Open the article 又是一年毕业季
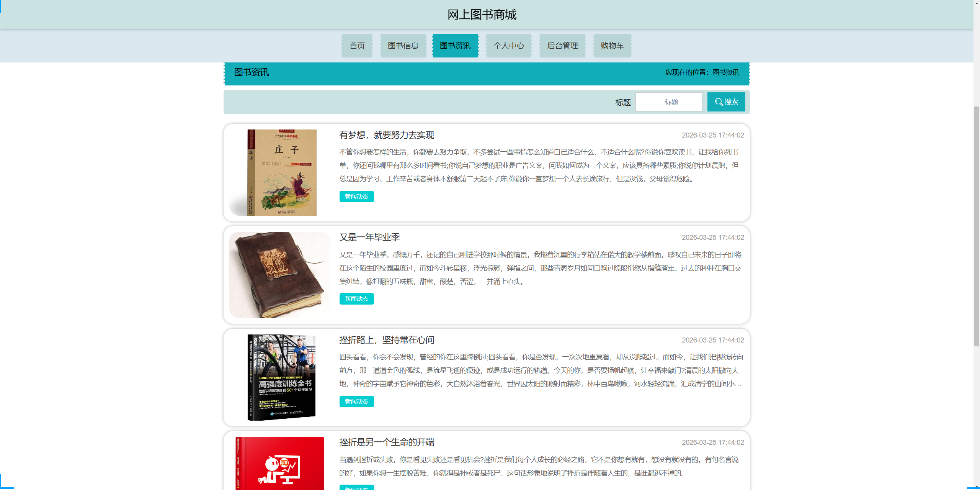 pyautogui.click(x=369, y=237)
